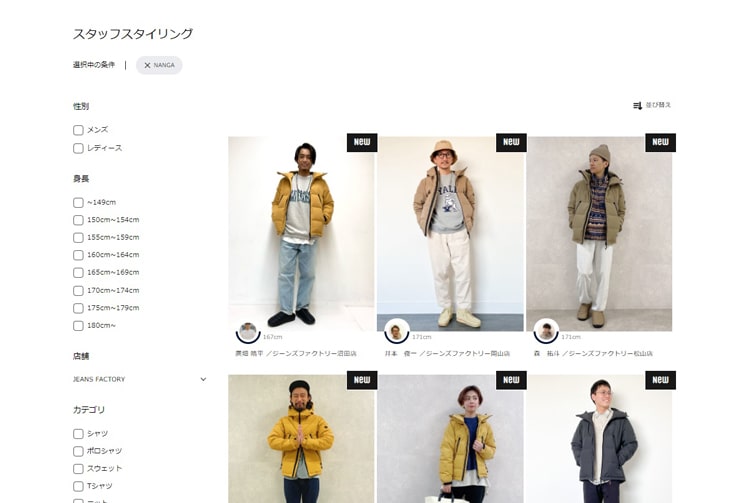Enable the 170cm~174cm height filter
Screen dimensions: 750x503
pyautogui.click(x=78, y=291)
